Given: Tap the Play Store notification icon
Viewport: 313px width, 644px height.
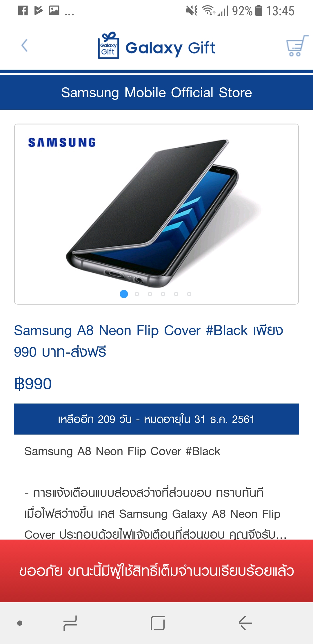Looking at the screenshot, I should click(x=39, y=11).
